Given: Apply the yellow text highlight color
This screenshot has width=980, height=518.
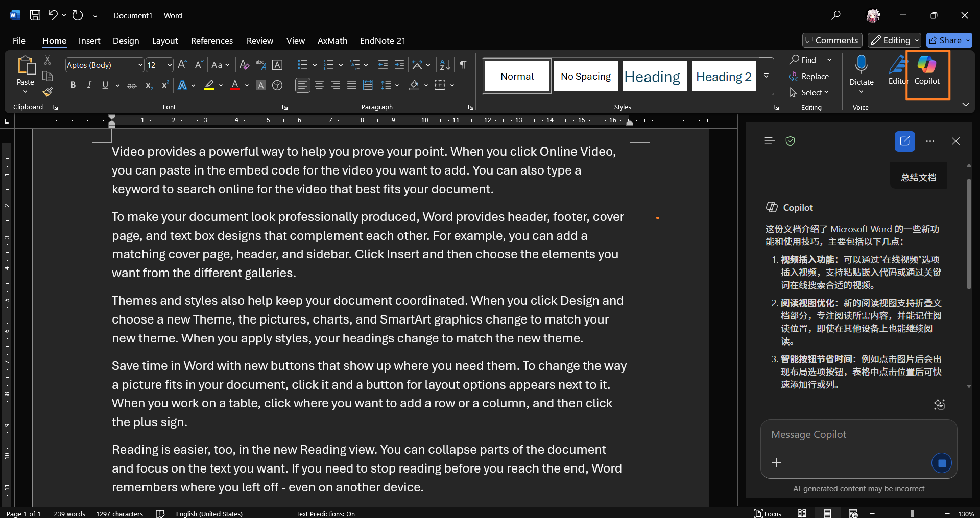Looking at the screenshot, I should pos(209,85).
